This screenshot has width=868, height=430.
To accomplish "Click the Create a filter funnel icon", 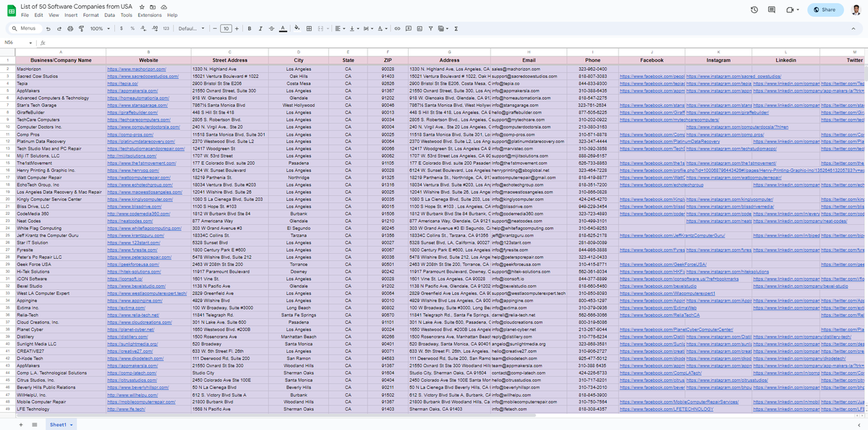I will pos(431,28).
